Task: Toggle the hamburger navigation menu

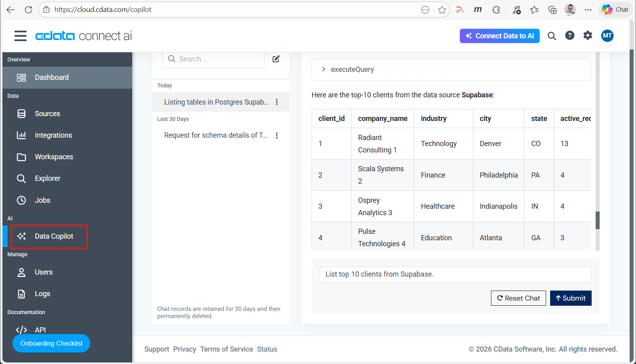Action: tap(20, 36)
